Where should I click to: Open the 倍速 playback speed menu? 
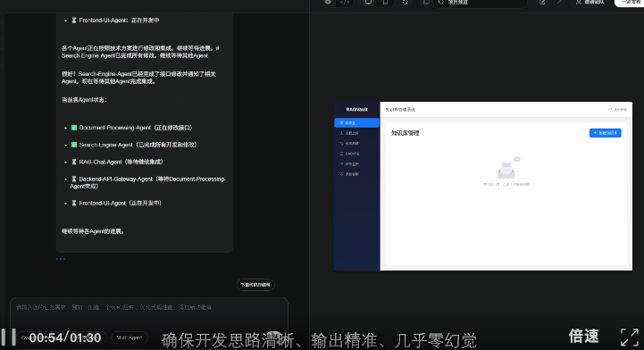point(583,336)
